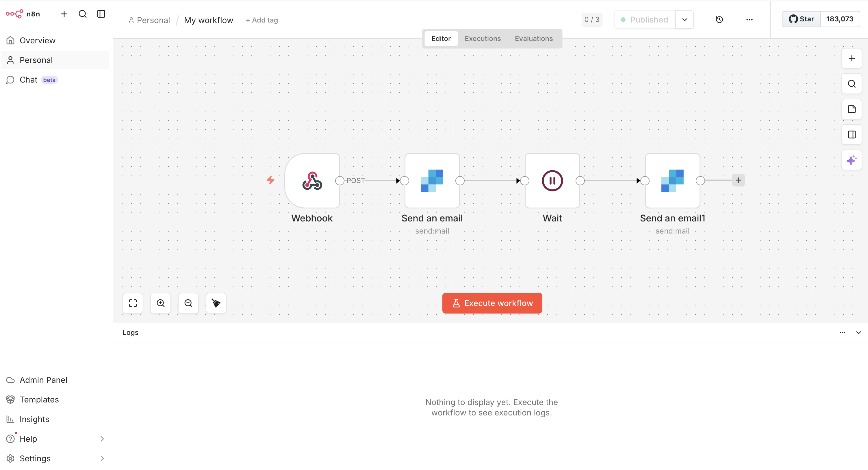Click the 0 / 3 counter badge
The width and height of the screenshot is (868, 470).
point(592,20)
